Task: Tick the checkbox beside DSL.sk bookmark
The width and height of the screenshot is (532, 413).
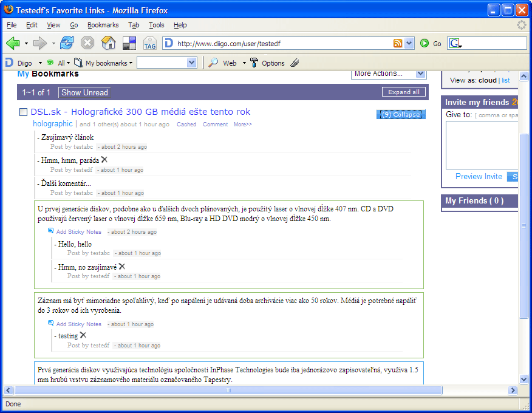Action: click(x=23, y=112)
